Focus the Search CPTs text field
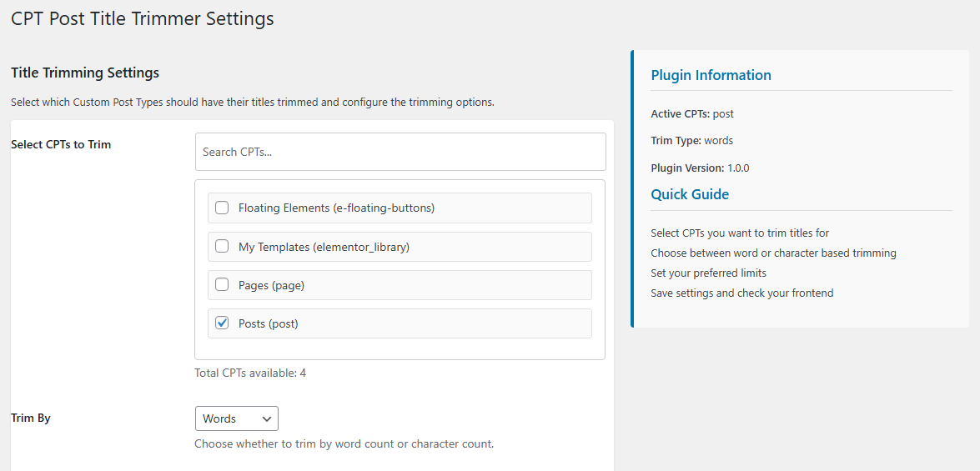Image resolution: width=980 pixels, height=471 pixels. coord(400,152)
